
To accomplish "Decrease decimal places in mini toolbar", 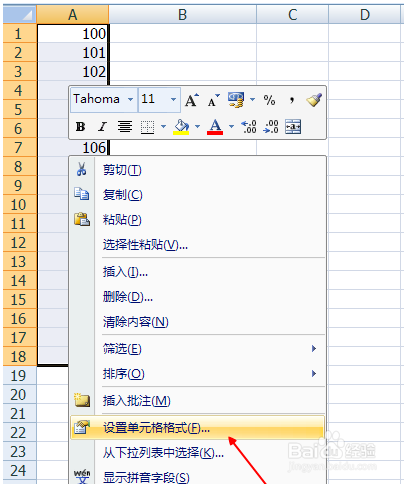I will [x=271, y=127].
